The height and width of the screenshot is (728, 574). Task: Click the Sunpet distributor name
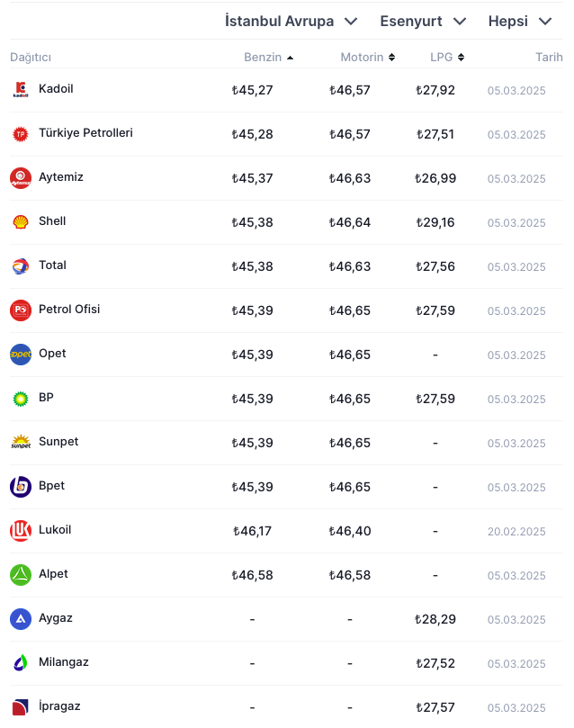pos(58,442)
